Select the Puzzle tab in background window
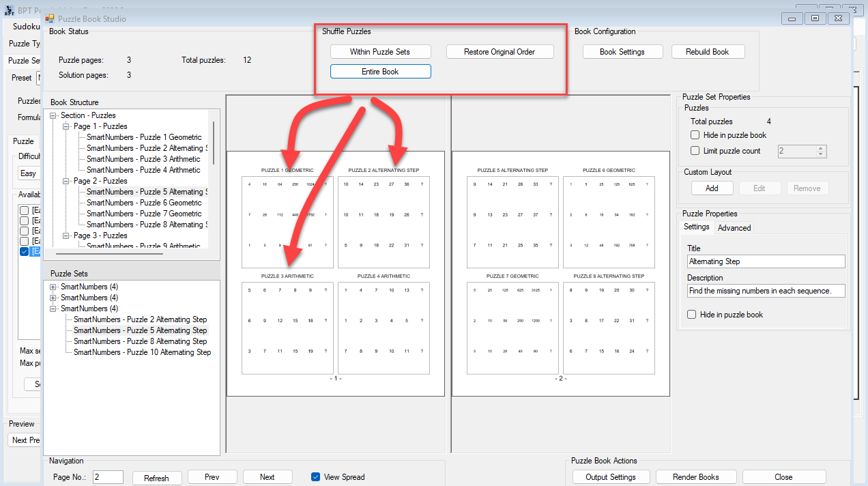868x486 pixels. pos(23,141)
